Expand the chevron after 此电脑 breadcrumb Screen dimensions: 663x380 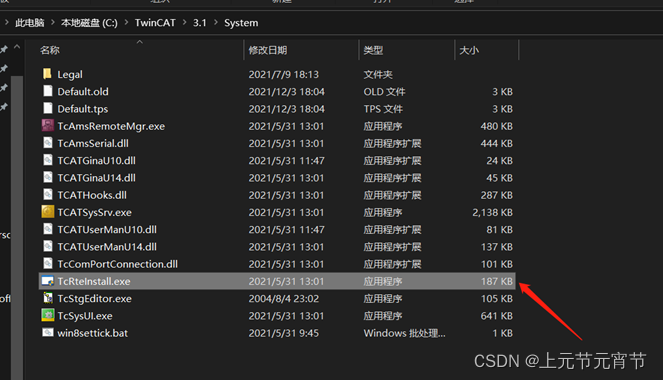[53, 22]
